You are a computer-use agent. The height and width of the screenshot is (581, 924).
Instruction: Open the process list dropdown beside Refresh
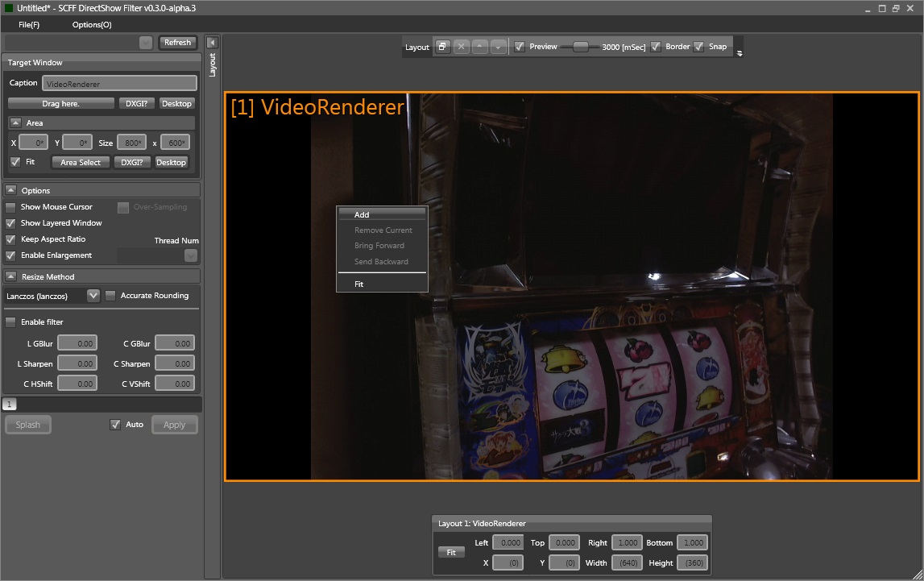point(146,43)
